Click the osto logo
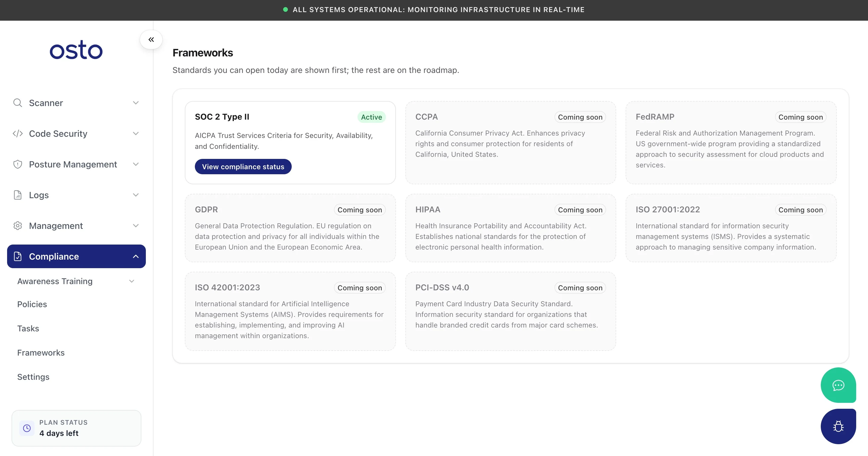This screenshot has width=868, height=456. 76,50
